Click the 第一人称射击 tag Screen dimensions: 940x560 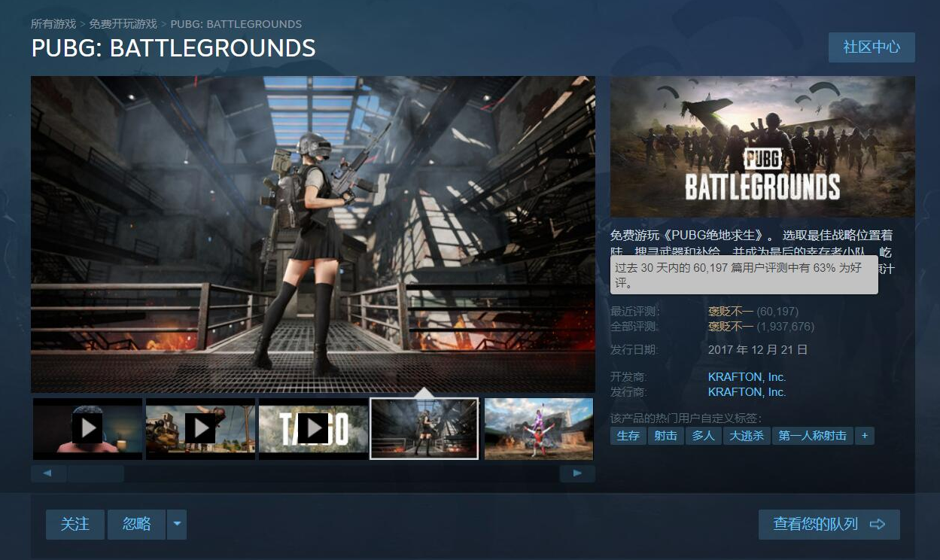(812, 436)
